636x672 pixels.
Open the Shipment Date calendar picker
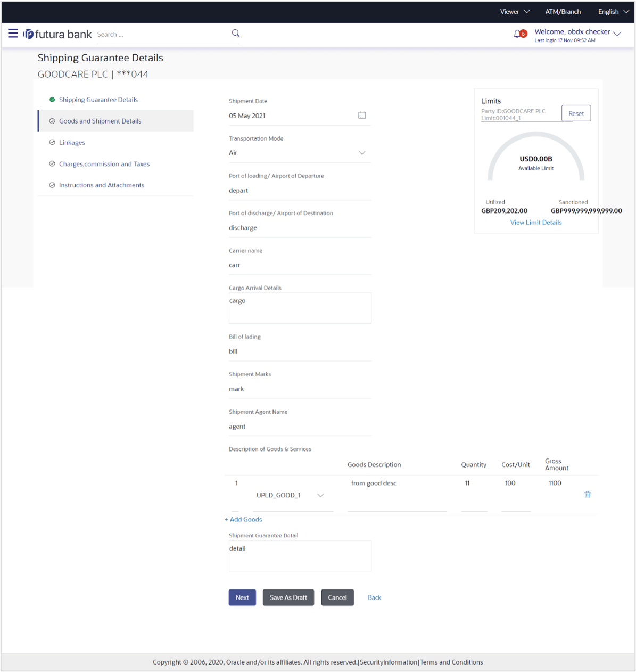(362, 115)
